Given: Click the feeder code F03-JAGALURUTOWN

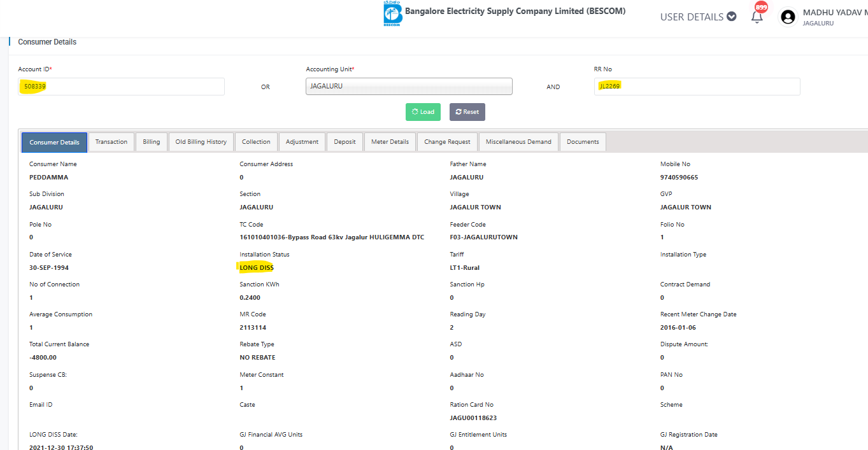Looking at the screenshot, I should pyautogui.click(x=484, y=237).
